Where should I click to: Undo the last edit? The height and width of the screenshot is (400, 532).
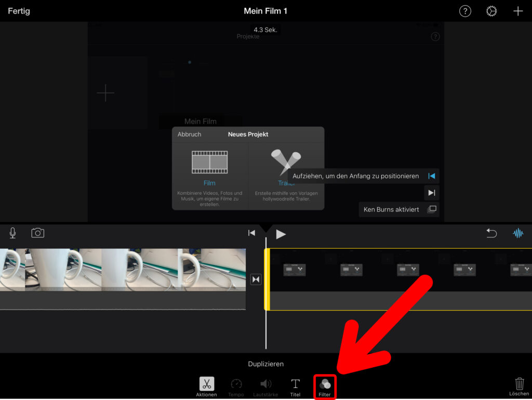(491, 233)
